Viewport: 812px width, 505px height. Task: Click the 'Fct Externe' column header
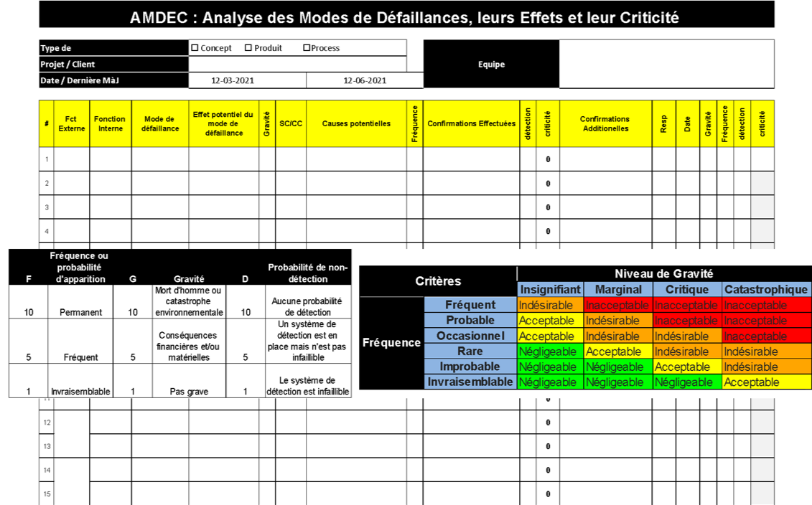coord(72,123)
